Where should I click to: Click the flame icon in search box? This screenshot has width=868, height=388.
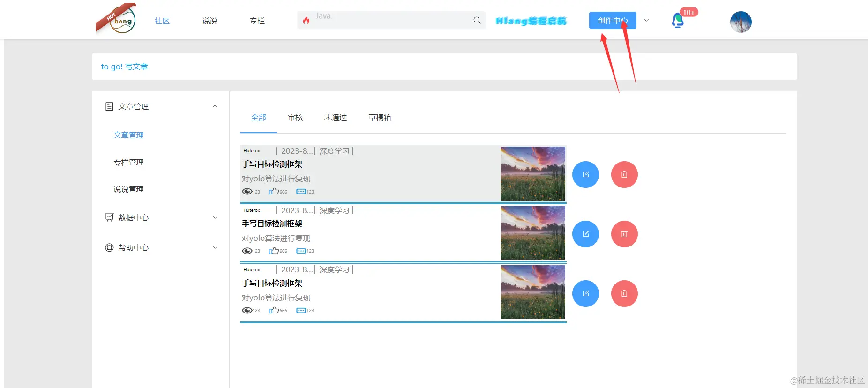coord(306,20)
